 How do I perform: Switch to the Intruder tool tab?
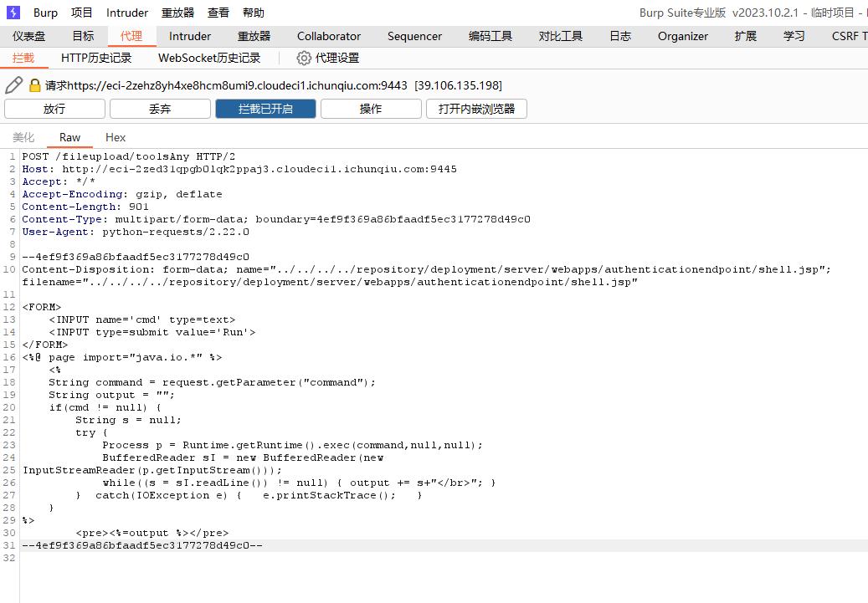pyautogui.click(x=190, y=36)
